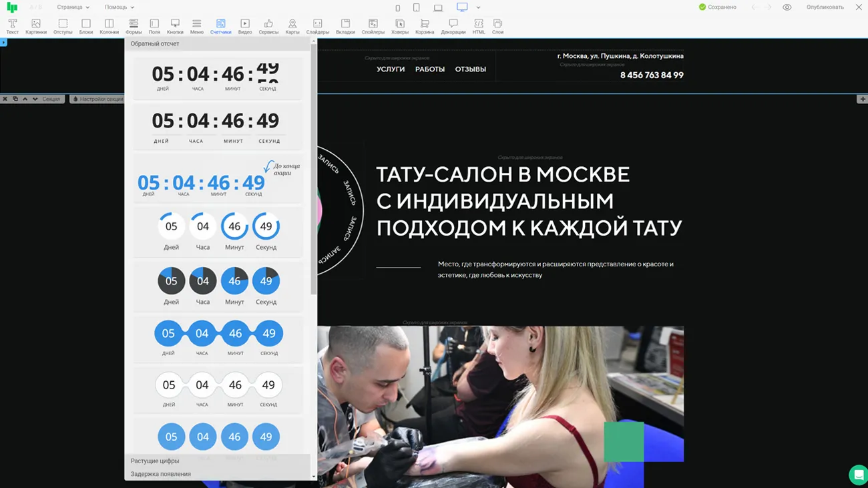The image size is (868, 488).
Task: Open the Слои (layers) panel
Action: point(497,26)
